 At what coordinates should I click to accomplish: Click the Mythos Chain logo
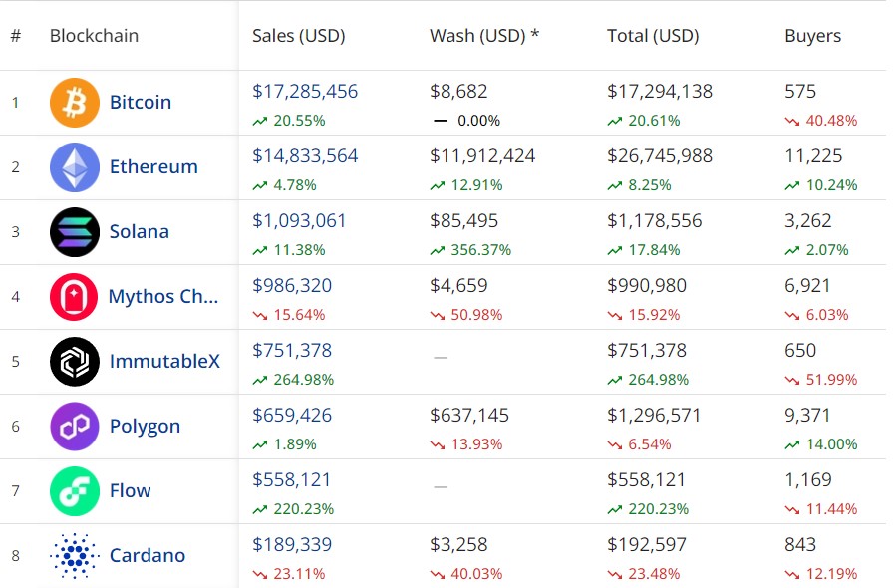pos(74,296)
